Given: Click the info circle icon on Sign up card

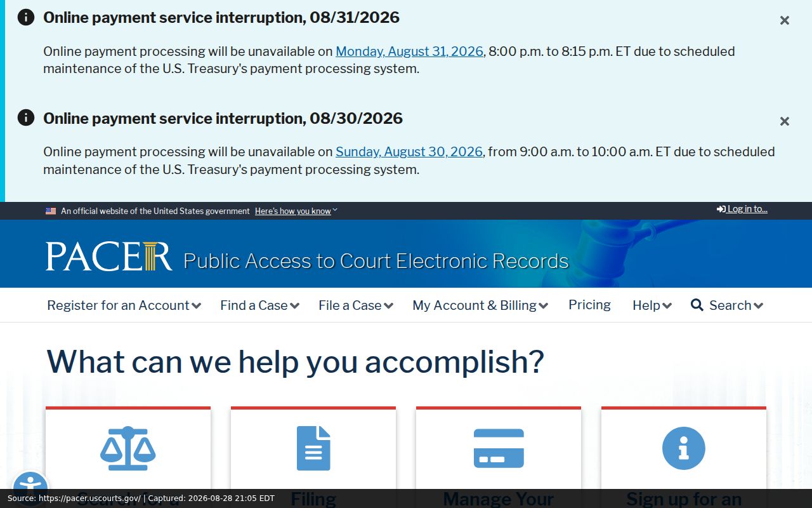Looking at the screenshot, I should click(684, 448).
